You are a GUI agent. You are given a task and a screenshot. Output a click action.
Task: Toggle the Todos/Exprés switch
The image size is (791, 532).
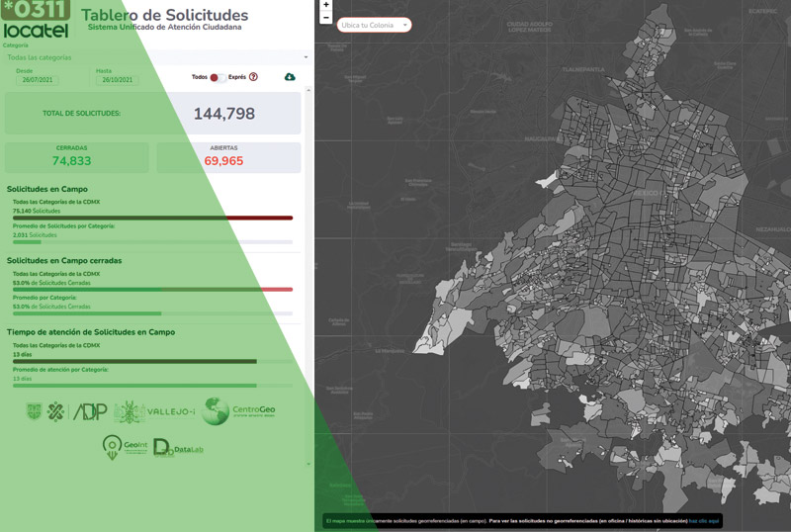click(x=218, y=77)
